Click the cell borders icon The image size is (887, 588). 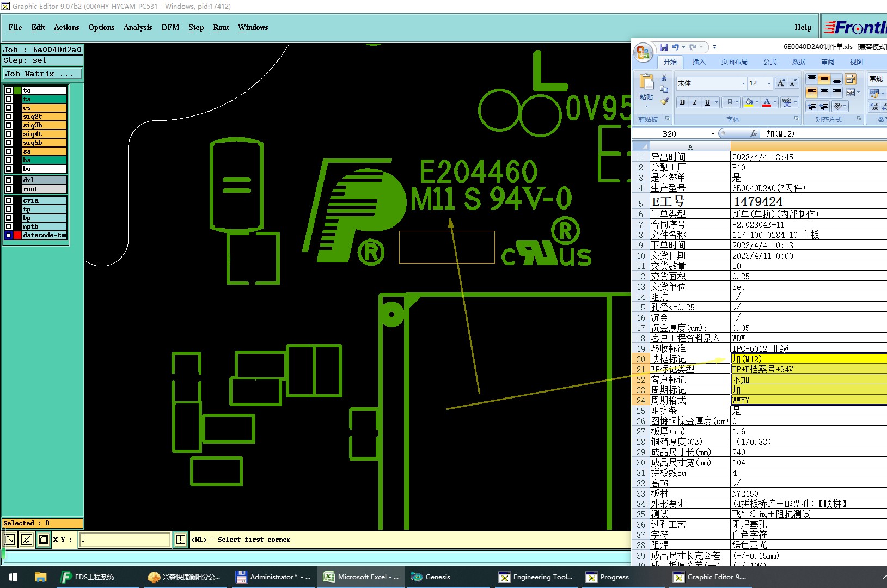[729, 102]
